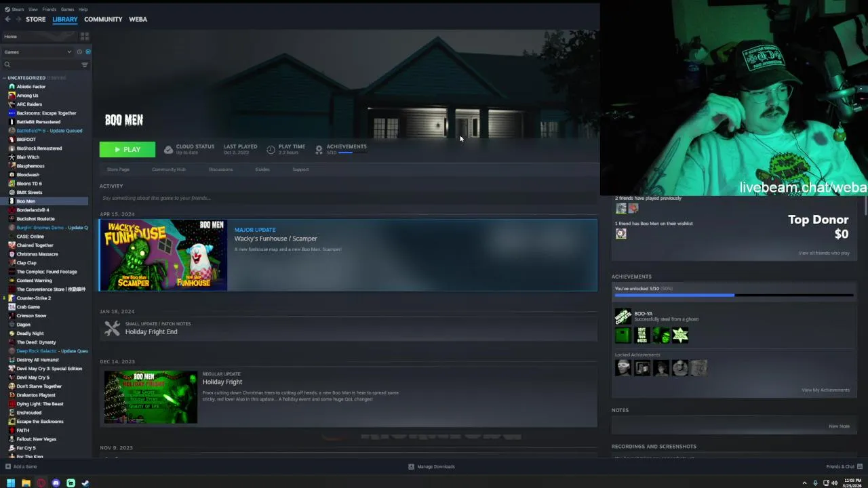
Task: Create a New Note
Action: tap(839, 426)
